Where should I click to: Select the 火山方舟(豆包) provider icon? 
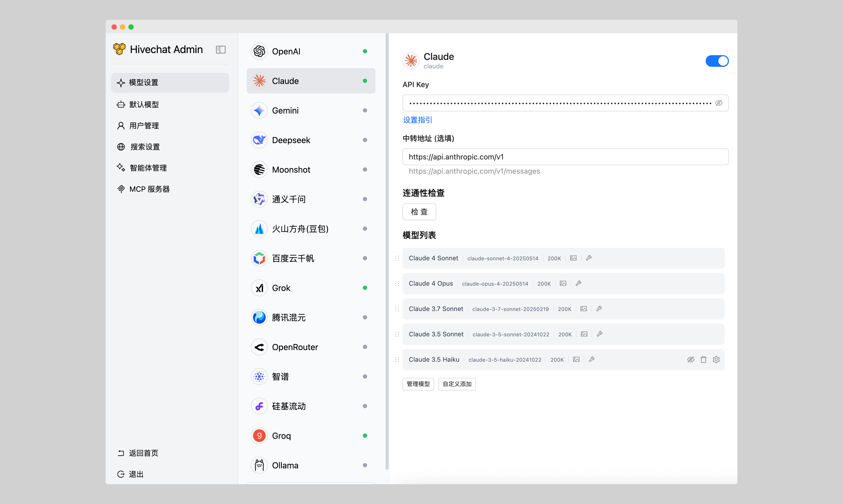(x=260, y=229)
